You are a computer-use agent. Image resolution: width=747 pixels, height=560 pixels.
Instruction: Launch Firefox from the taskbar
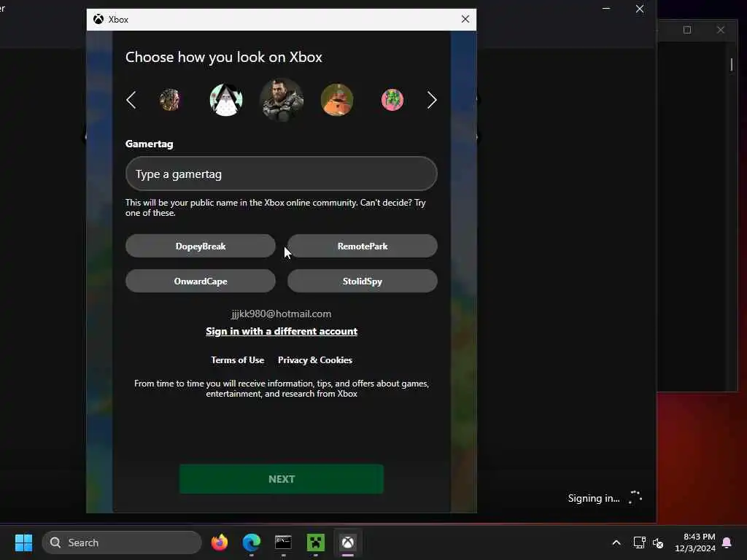pyautogui.click(x=219, y=542)
